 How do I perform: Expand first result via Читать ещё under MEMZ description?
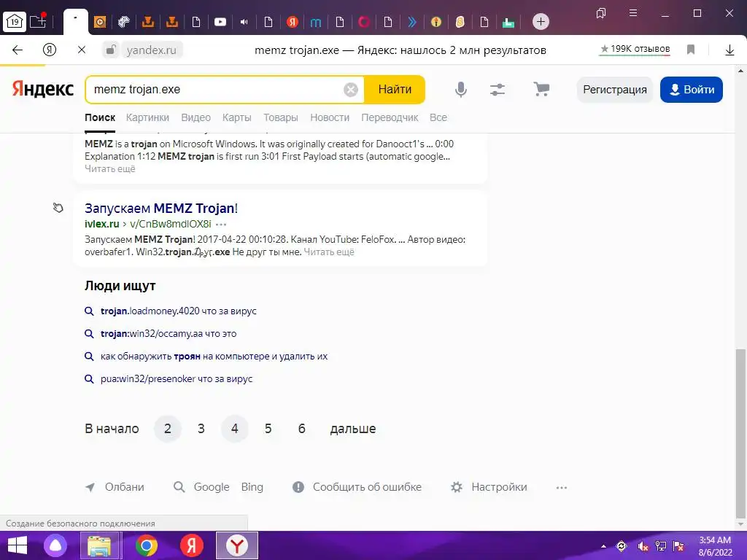(x=110, y=169)
